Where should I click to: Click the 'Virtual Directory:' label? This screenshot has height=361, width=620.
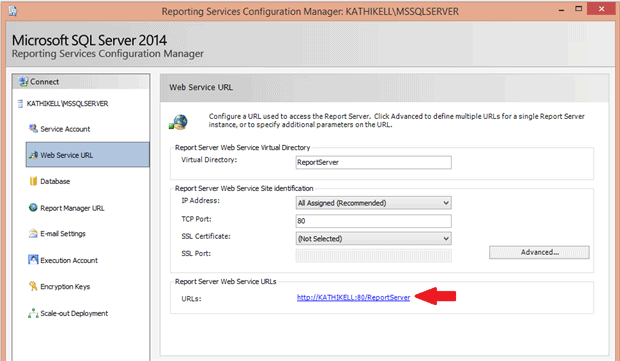pos(209,160)
